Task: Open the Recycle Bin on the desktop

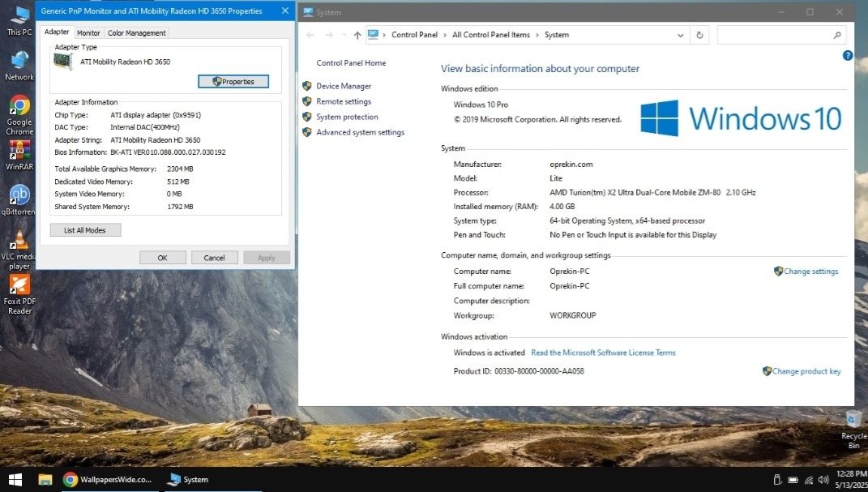Action: pyautogui.click(x=853, y=430)
